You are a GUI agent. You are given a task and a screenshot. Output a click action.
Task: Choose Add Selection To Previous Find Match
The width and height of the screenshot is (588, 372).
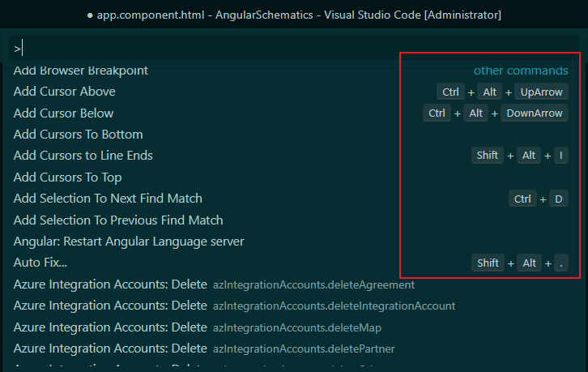(118, 220)
